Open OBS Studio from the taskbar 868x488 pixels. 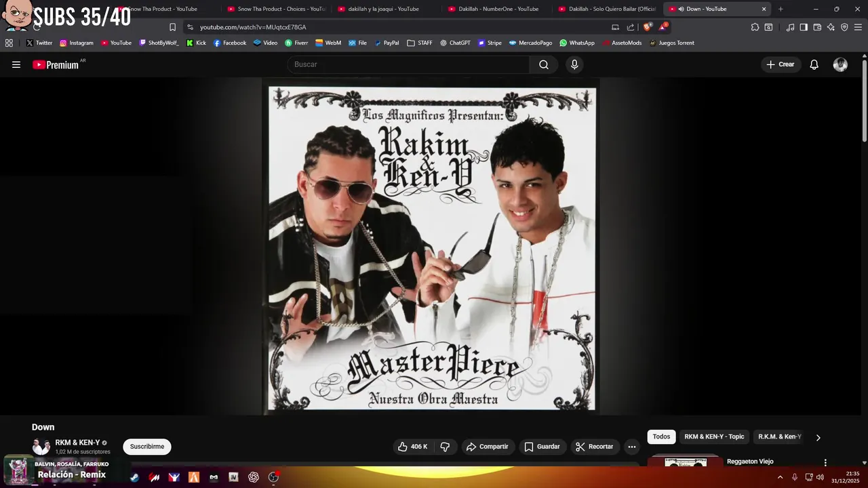(x=273, y=477)
